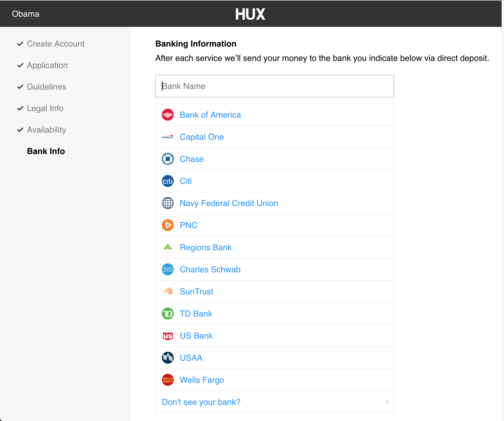Click the Bank of America logo icon
This screenshot has width=504, height=421.
pos(168,115)
